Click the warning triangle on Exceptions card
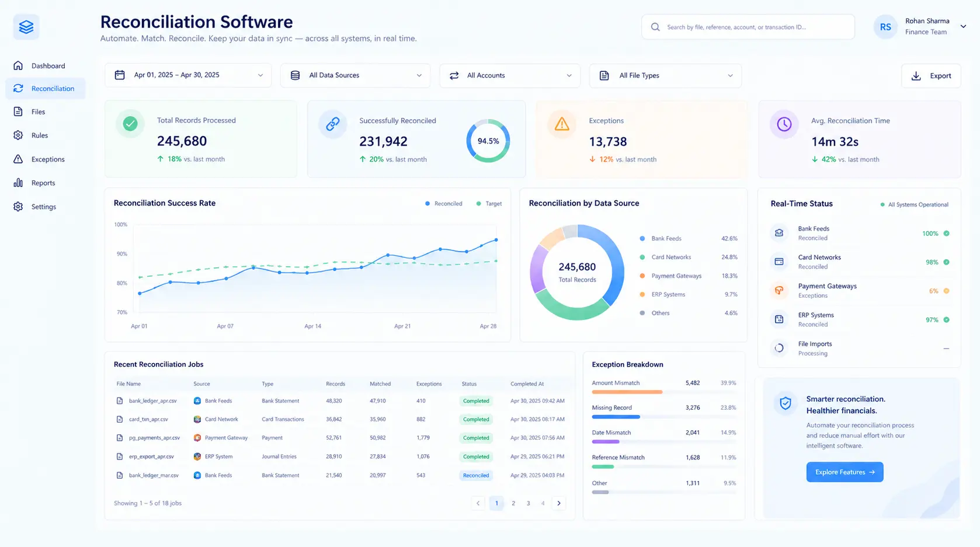 click(562, 124)
